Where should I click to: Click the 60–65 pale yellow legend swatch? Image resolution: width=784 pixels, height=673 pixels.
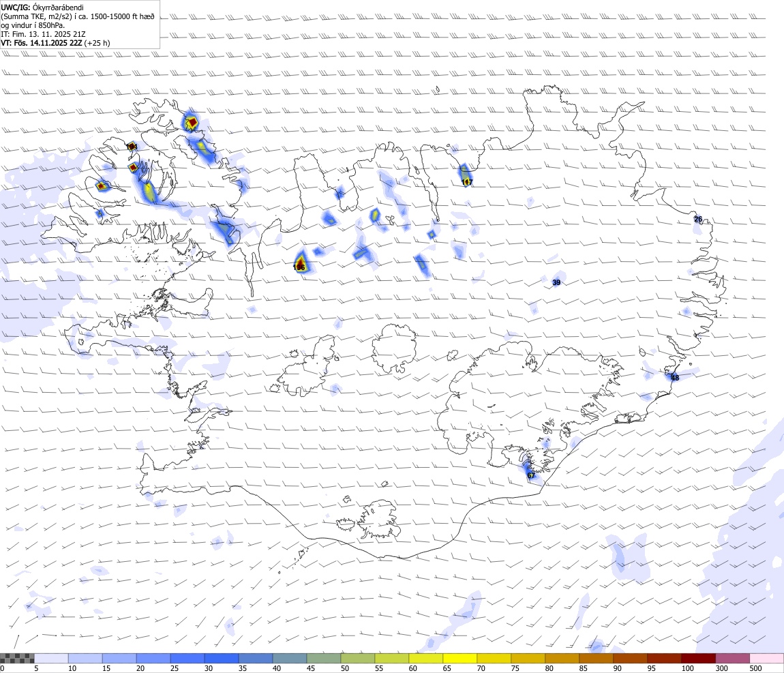(426, 658)
